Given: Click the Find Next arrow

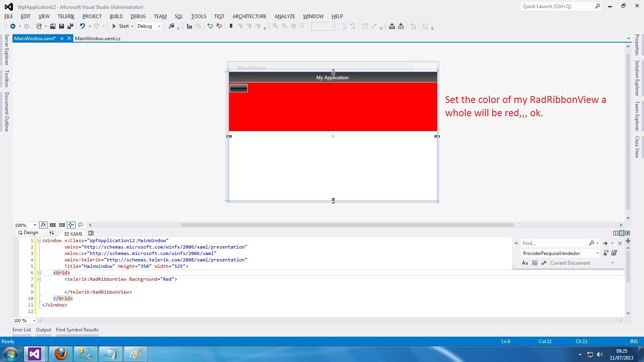Looking at the screenshot, I should pos(605,243).
